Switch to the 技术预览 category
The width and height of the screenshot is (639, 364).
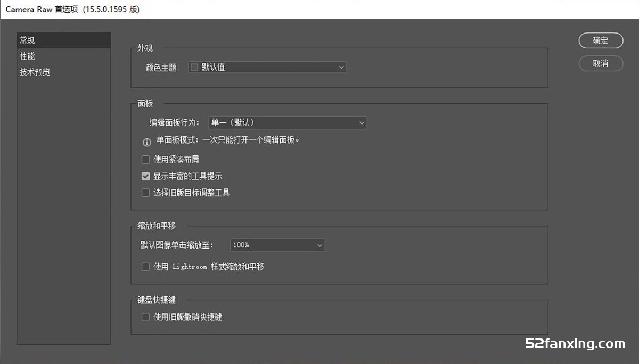tap(63, 72)
